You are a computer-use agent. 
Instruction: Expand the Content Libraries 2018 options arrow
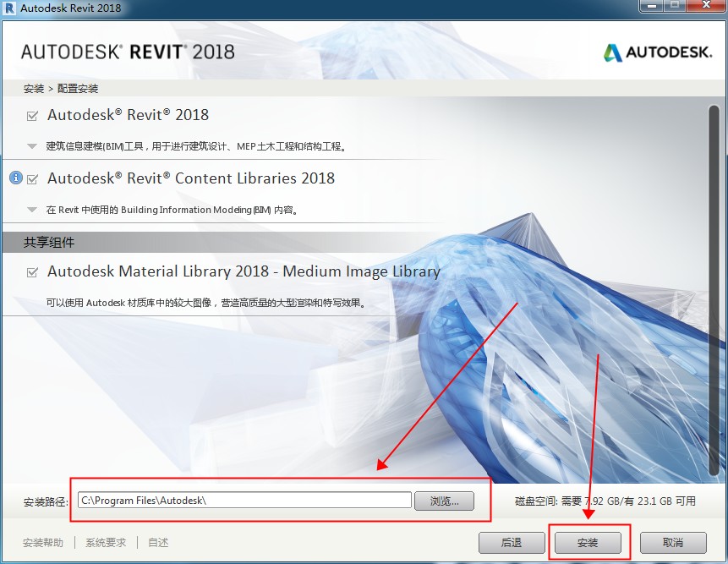pyautogui.click(x=32, y=209)
